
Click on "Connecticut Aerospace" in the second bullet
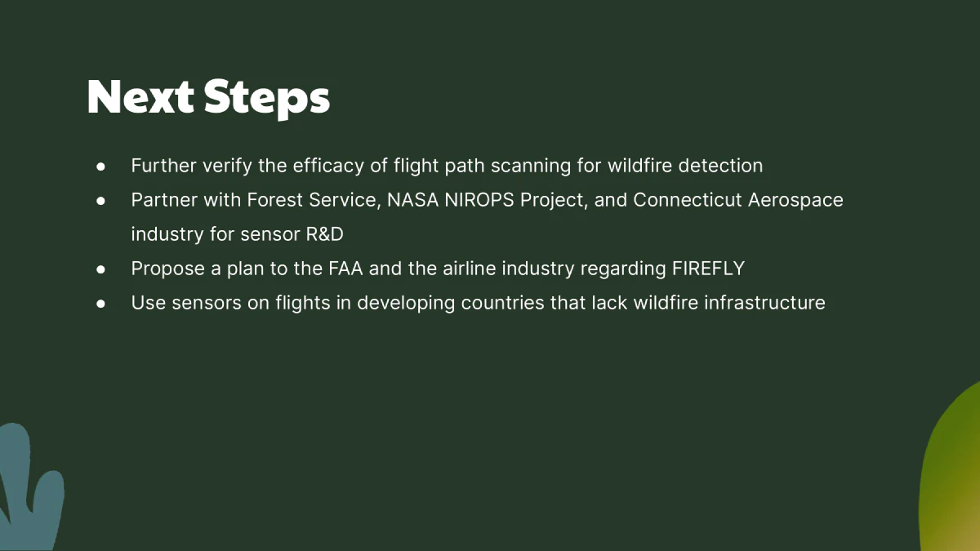[737, 200]
